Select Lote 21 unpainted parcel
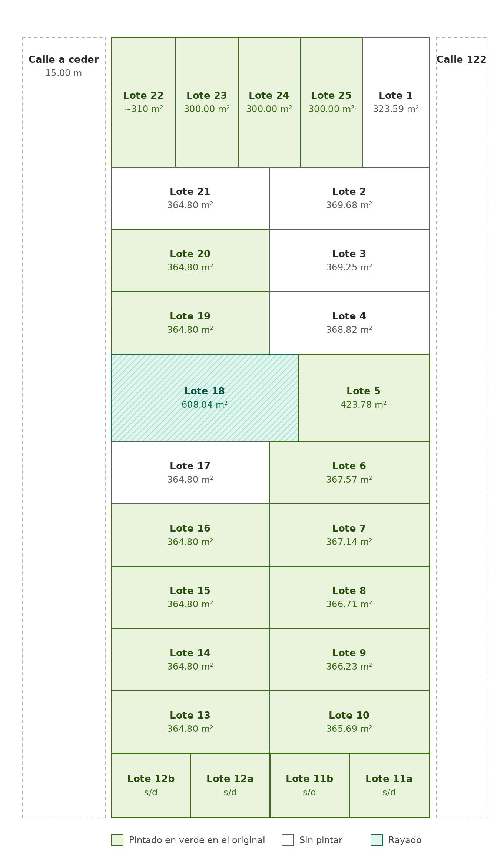Viewport: 504px width, 868px height. 190,198
